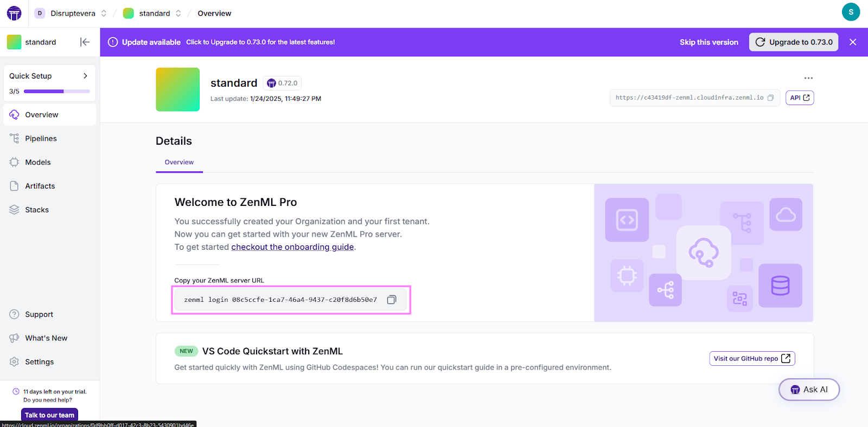
Task: Click Upgrade to 0.73.0 button
Action: pos(793,42)
